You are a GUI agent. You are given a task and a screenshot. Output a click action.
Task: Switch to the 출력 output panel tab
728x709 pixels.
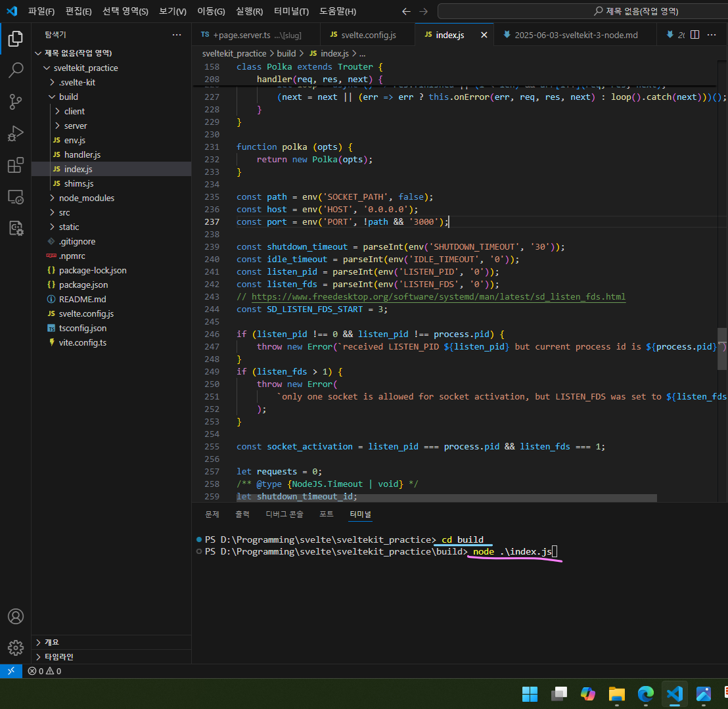tap(242, 514)
